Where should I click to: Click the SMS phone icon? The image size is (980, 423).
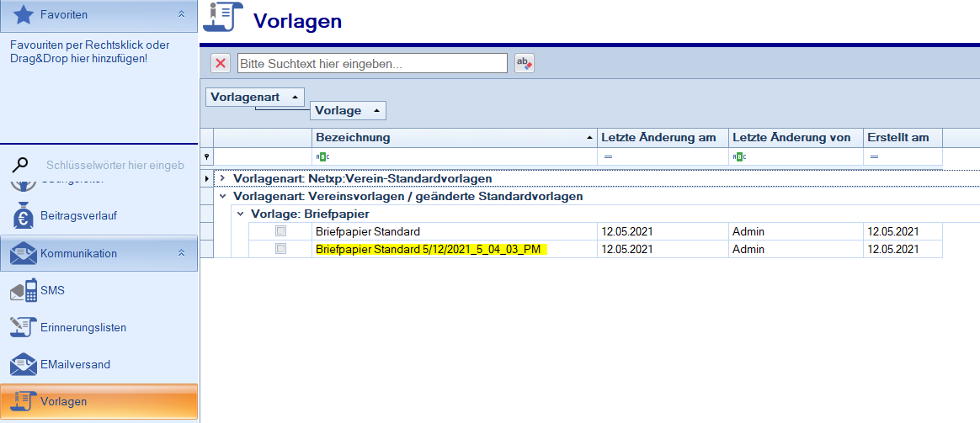pos(23,291)
